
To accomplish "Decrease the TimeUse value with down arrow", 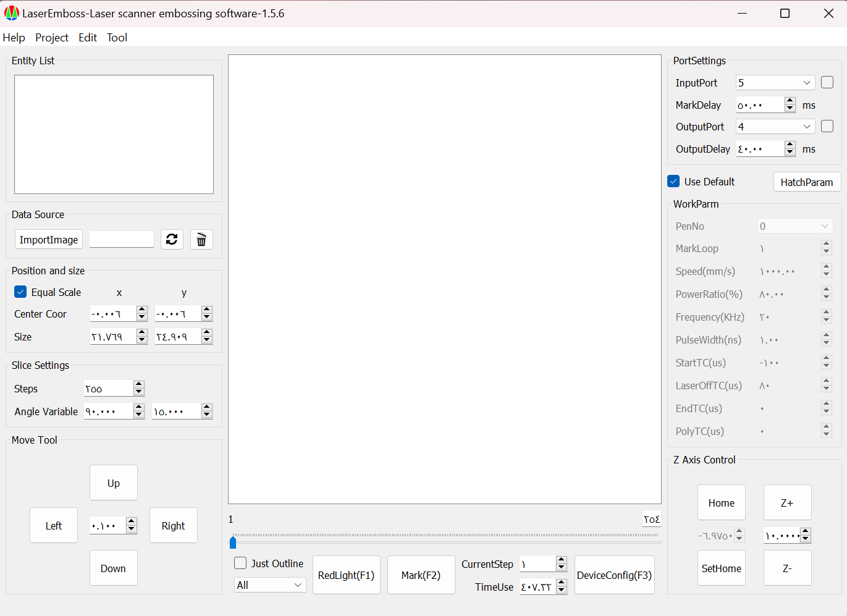I will pos(562,590).
